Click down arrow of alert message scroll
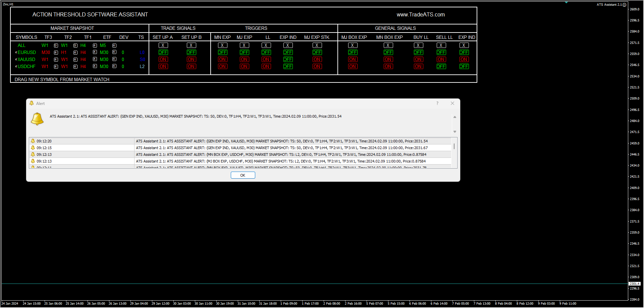644x308 pixels. tap(455, 132)
